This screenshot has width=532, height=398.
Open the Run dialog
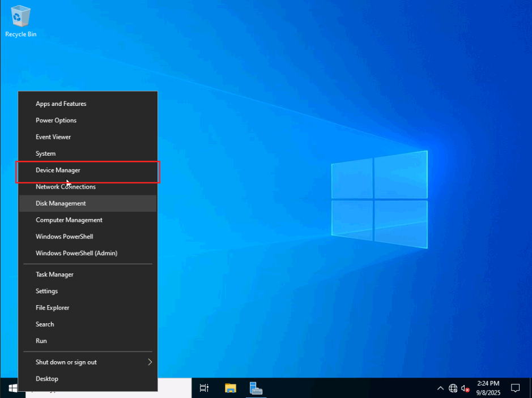(x=41, y=340)
